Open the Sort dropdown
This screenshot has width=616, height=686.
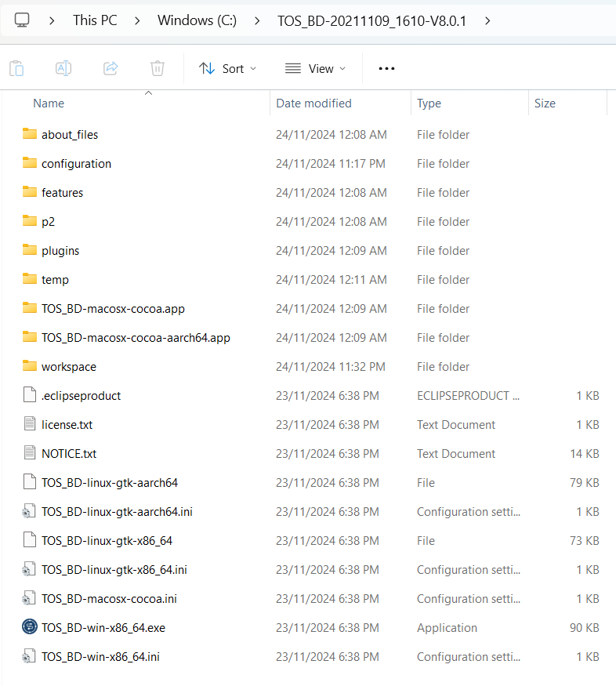[228, 69]
